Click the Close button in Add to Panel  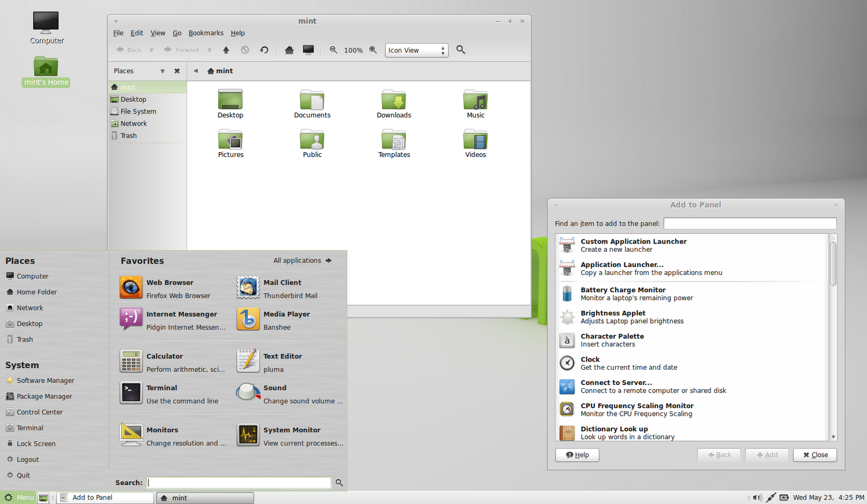(815, 455)
